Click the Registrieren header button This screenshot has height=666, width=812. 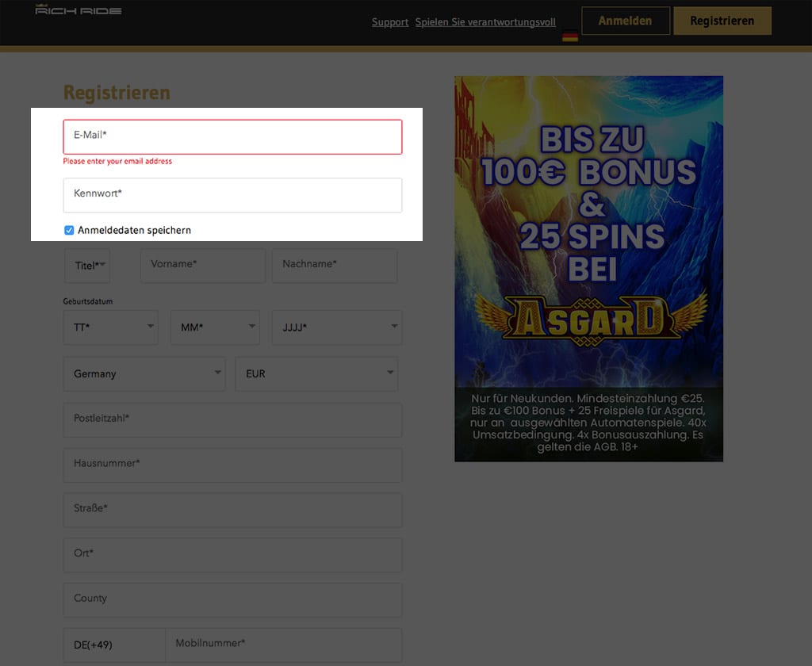click(722, 21)
